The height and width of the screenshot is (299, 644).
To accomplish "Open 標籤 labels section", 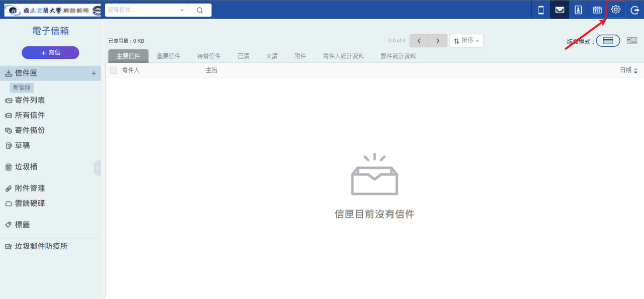I will coord(22,225).
